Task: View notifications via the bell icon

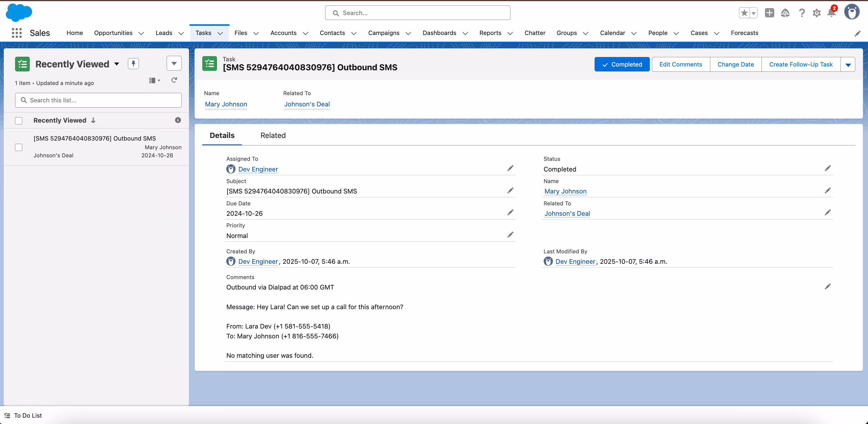Action: [832, 14]
